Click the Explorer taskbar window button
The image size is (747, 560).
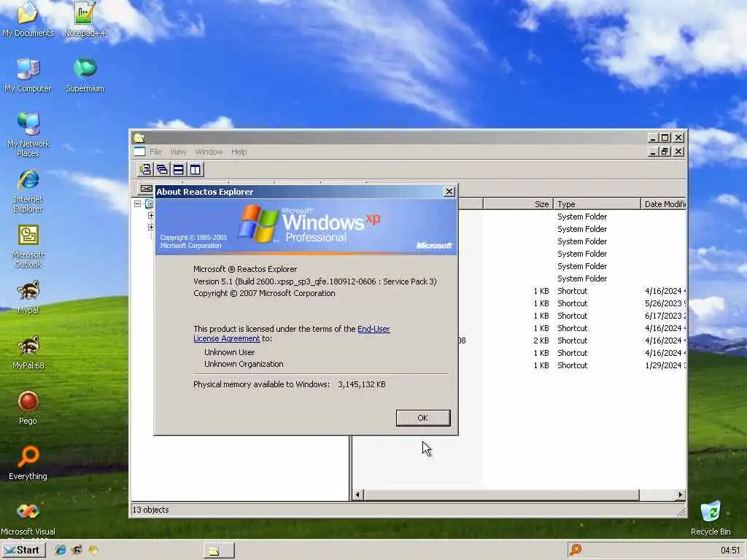pyautogui.click(x=219, y=551)
